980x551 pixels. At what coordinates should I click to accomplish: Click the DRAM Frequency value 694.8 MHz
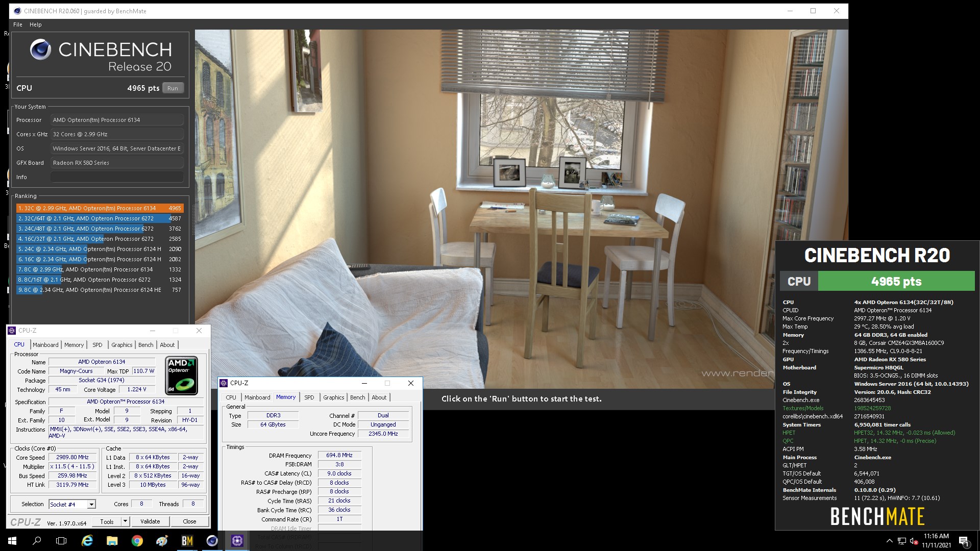tap(339, 455)
